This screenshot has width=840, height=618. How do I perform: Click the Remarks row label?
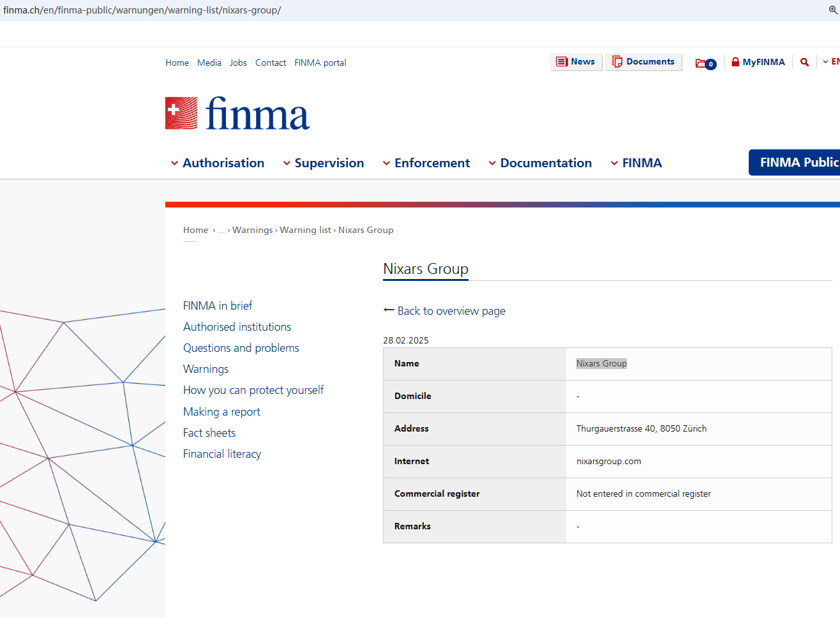pos(412,526)
